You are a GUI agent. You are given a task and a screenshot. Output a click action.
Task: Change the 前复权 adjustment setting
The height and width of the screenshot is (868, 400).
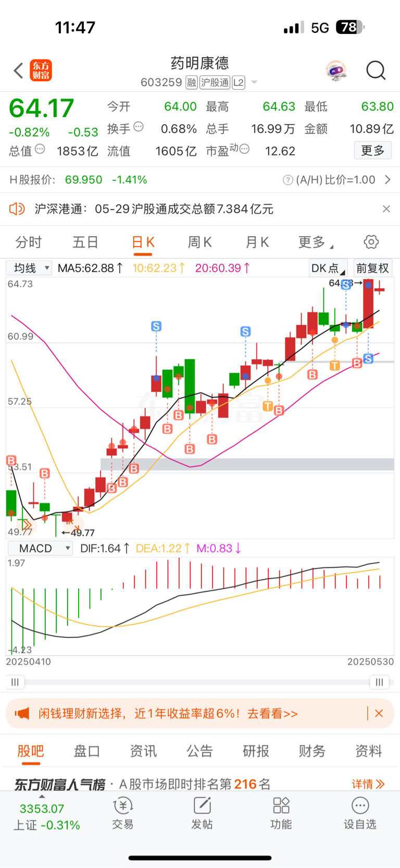(372, 268)
